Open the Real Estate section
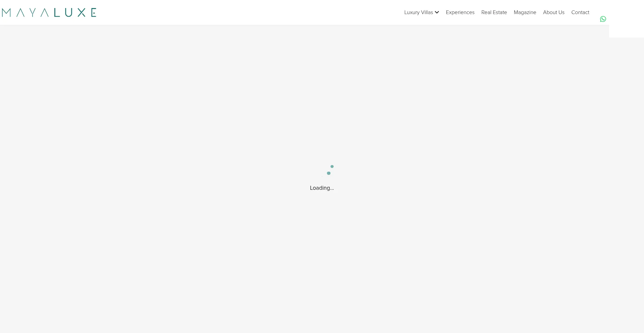The height and width of the screenshot is (333, 644). pos(494,12)
